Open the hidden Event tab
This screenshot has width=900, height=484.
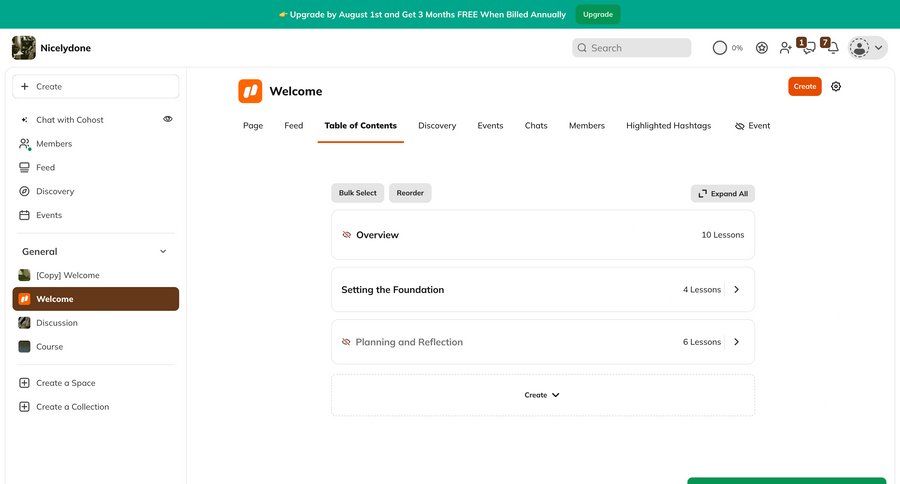tap(752, 126)
